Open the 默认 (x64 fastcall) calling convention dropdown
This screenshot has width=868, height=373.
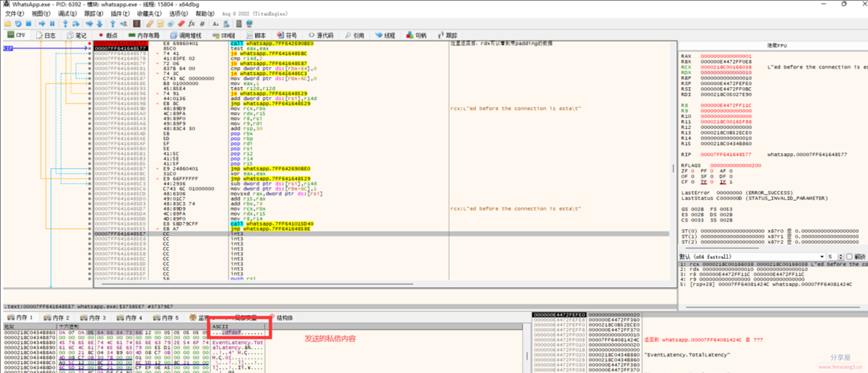[752, 256]
